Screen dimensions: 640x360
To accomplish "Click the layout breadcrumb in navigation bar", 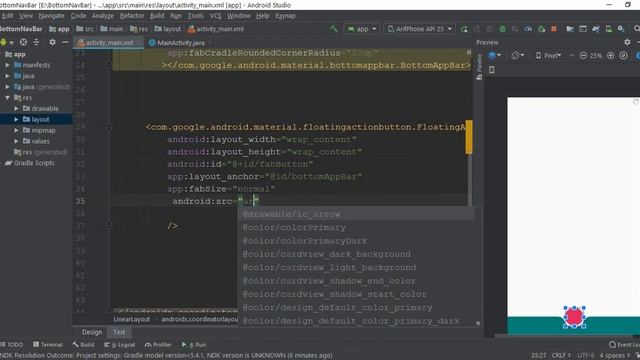I will pyautogui.click(x=168, y=29).
